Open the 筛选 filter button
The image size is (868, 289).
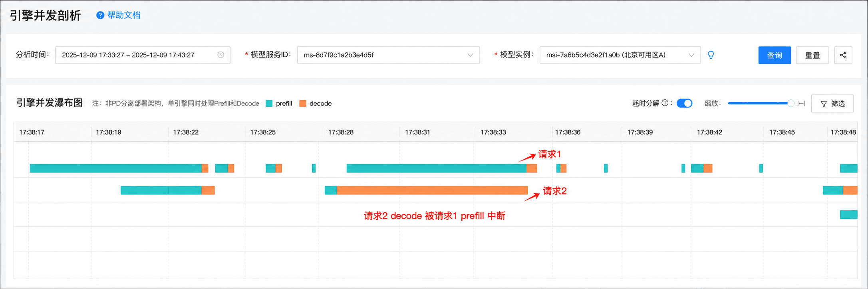coord(832,103)
